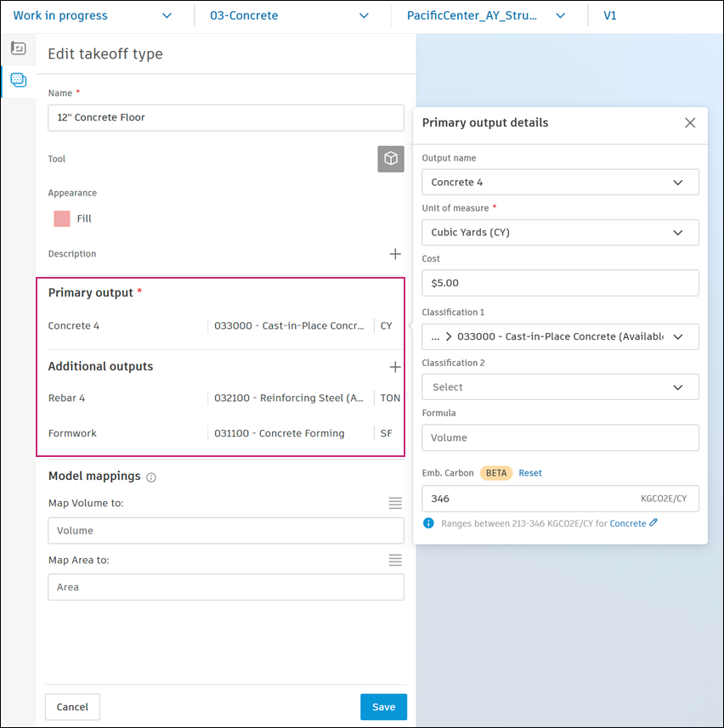Edit Concrete carbon range pencil icon
Viewport: 724px width, 728px height.
(x=653, y=523)
